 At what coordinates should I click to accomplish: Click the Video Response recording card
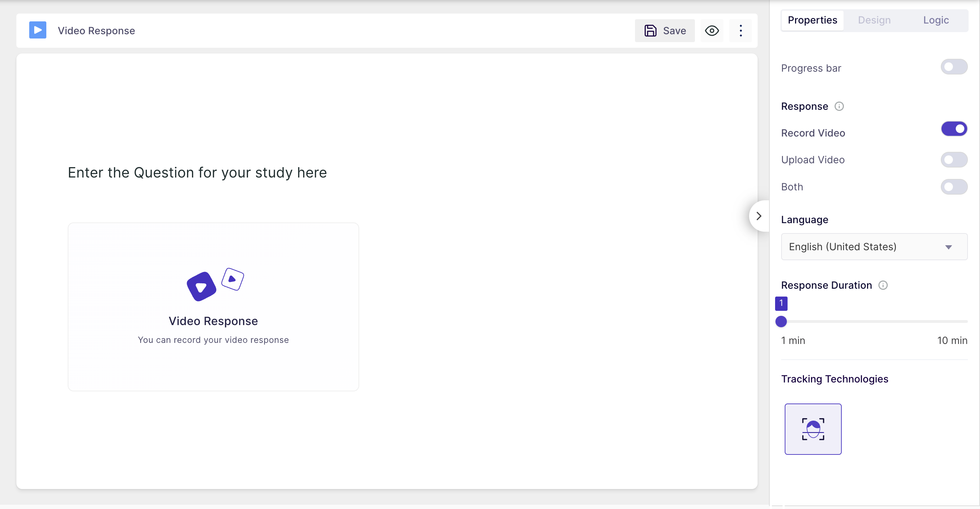click(213, 307)
